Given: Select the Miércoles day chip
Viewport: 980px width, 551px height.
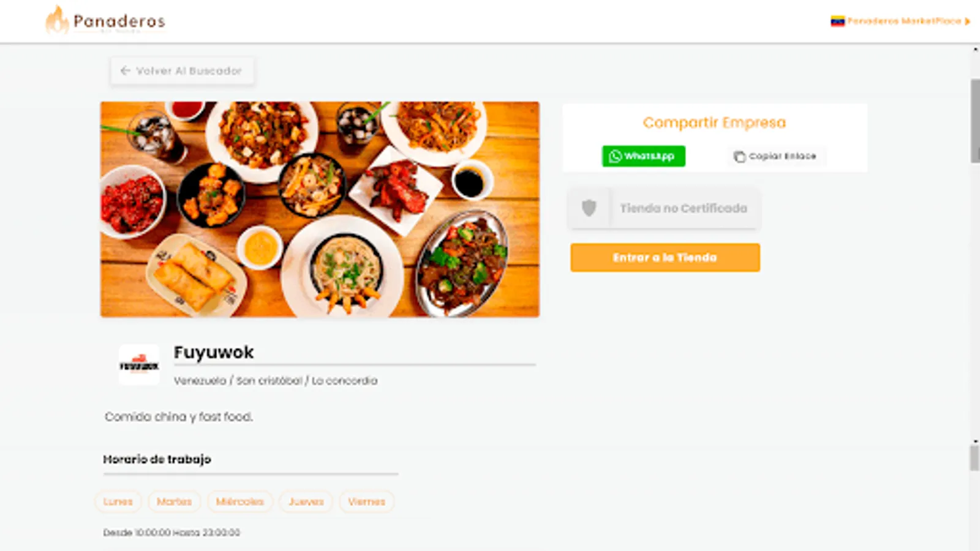Looking at the screenshot, I should [240, 502].
